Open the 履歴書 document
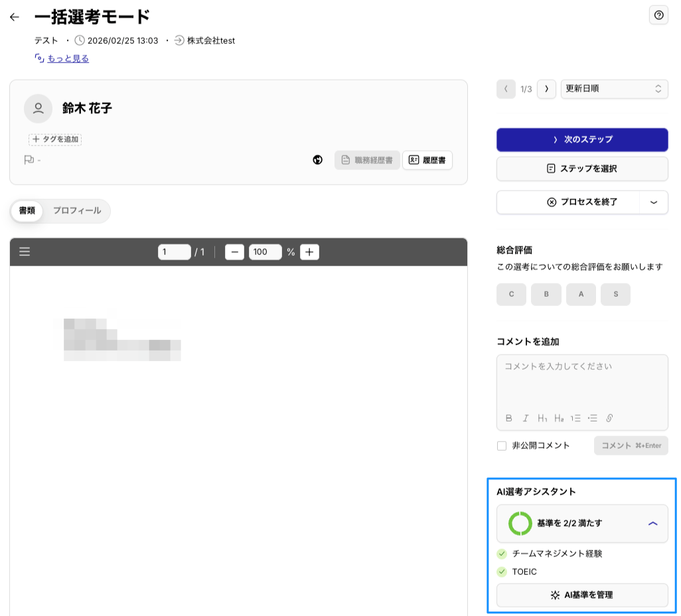Screen dimensions: 681x616 click(x=427, y=160)
